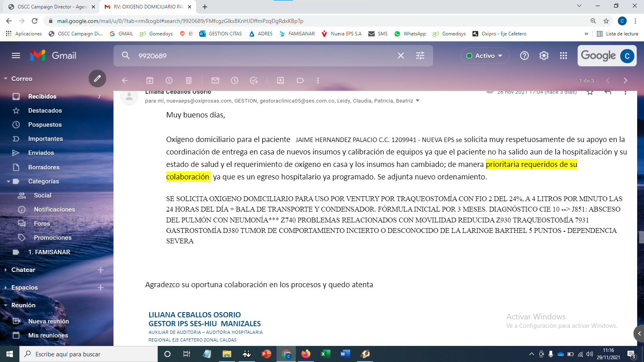Viewport: 644px width, 362px height.
Task: Open GESTION CITAS bookmark
Action: (x=221, y=34)
